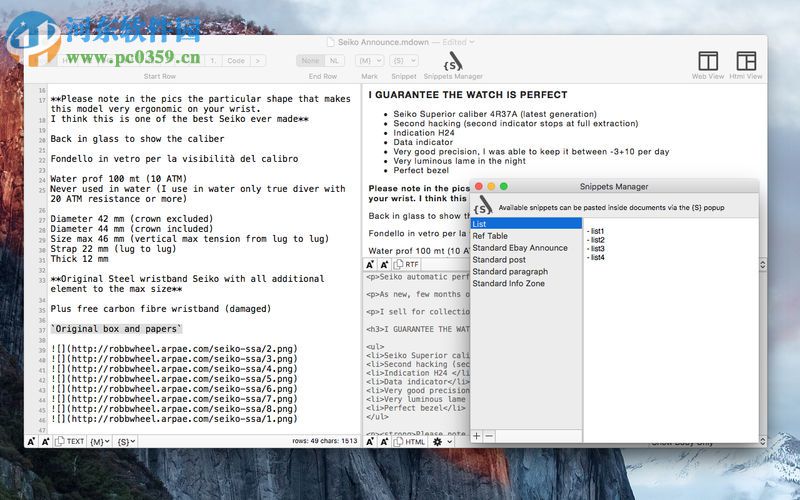
Task: Open the {M} popup in the editor bottom bar
Action: click(x=99, y=441)
